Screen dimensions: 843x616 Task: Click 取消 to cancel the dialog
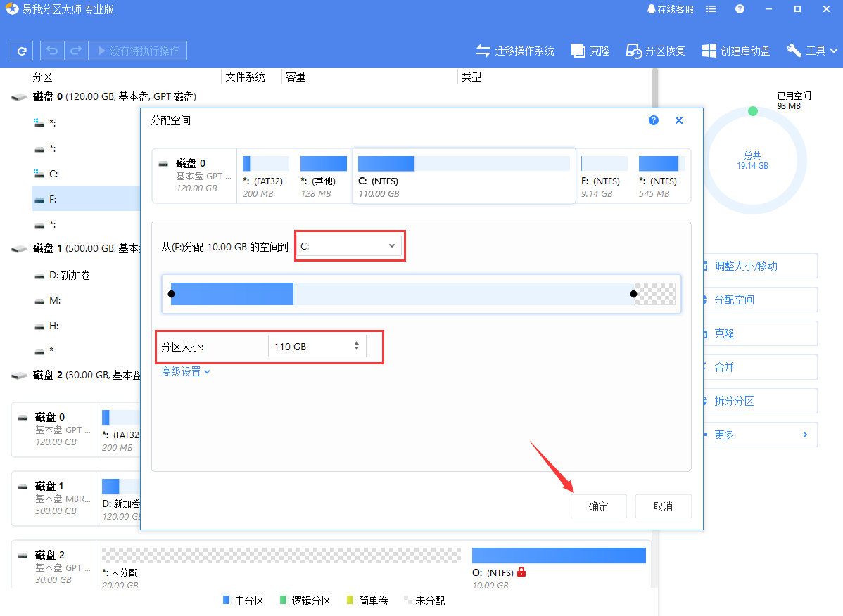coord(663,506)
